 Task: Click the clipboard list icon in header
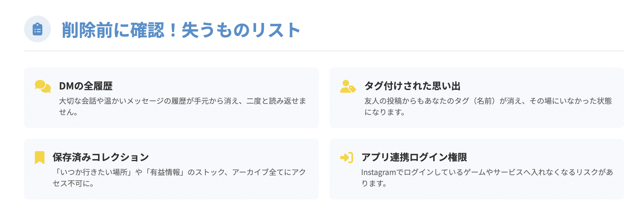pyautogui.click(x=38, y=29)
